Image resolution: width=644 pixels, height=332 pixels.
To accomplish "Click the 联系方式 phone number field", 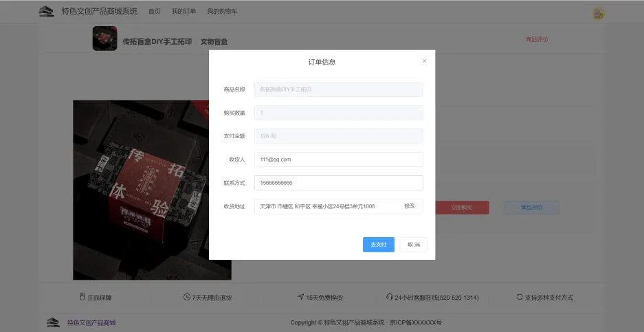I will pos(338,183).
